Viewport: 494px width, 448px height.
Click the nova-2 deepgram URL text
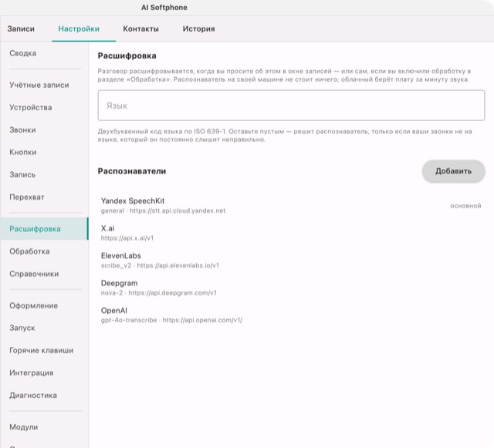point(159,293)
